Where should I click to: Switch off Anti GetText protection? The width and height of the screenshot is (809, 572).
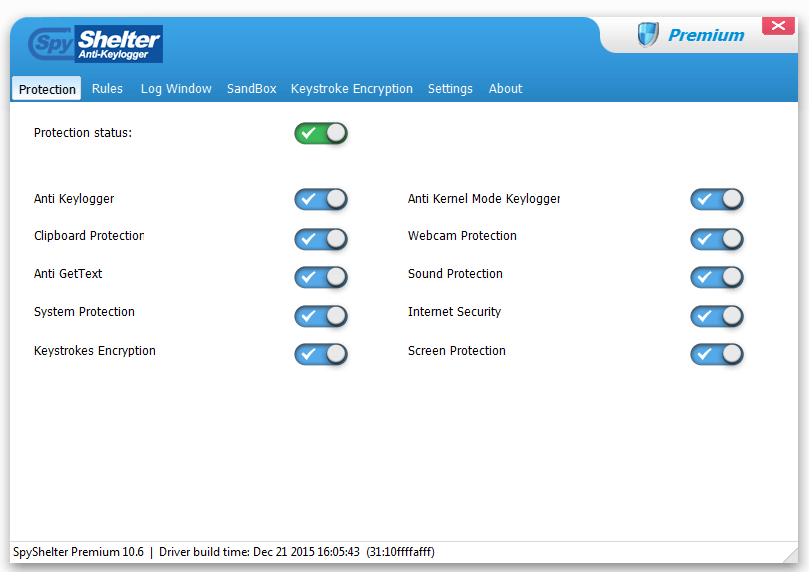320,277
